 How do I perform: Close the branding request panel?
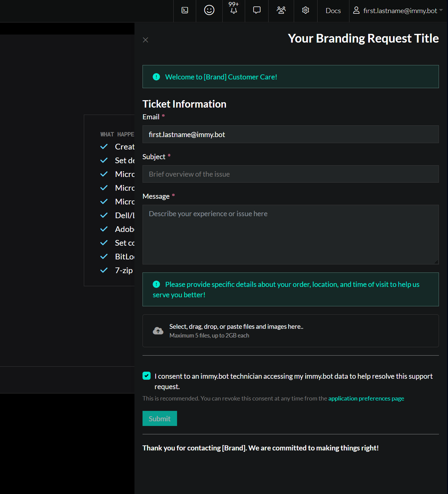coord(146,40)
